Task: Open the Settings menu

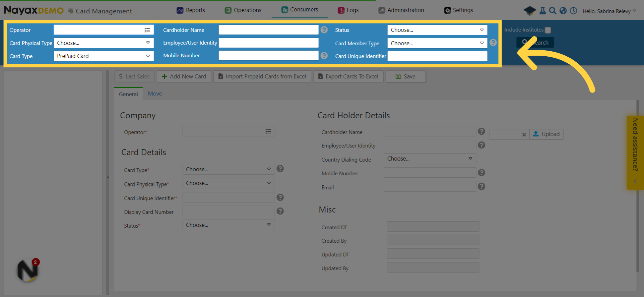Action: click(458, 10)
